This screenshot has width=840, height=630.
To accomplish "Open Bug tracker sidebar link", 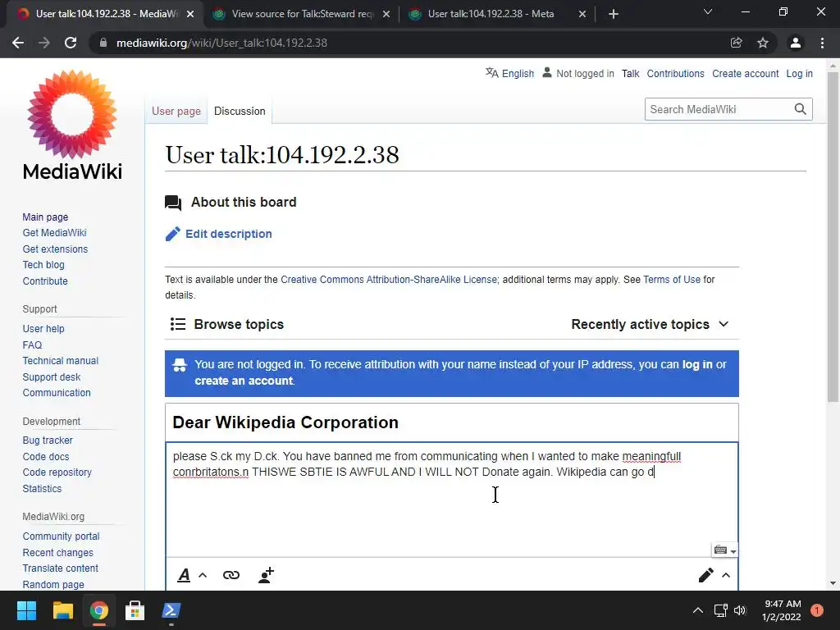I will coord(48,441).
